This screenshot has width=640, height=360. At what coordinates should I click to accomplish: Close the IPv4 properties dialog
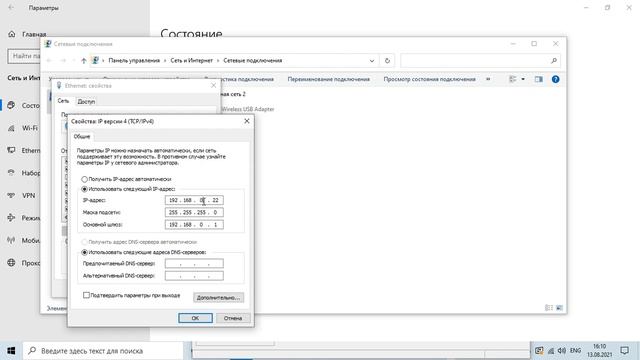[247, 121]
